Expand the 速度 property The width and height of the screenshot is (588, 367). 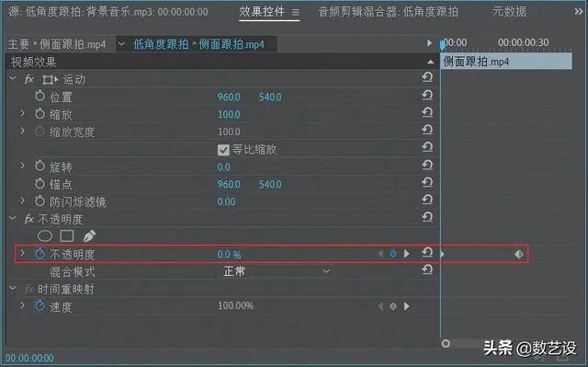pos(22,305)
